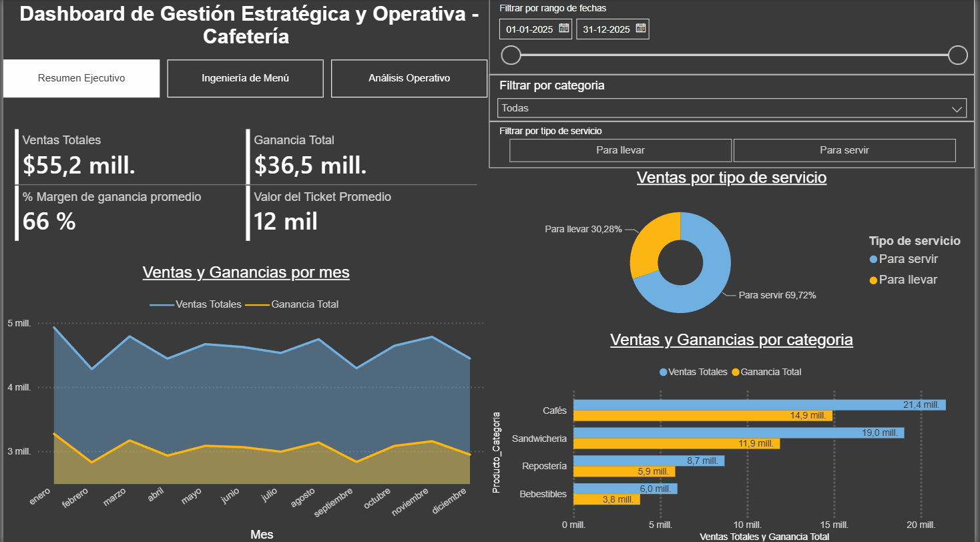Select the Cafés 14,9 mill. profit bar
The height and width of the screenshot is (542, 980).
pyautogui.click(x=703, y=416)
